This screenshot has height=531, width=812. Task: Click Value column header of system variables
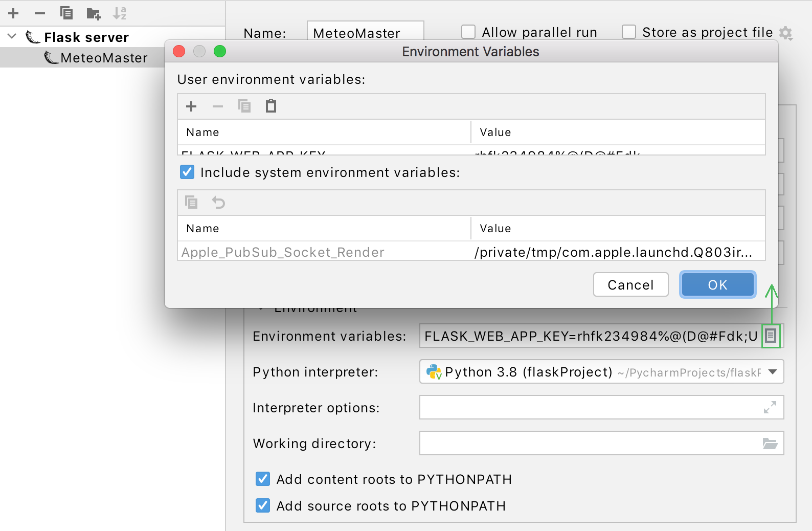[x=618, y=228]
